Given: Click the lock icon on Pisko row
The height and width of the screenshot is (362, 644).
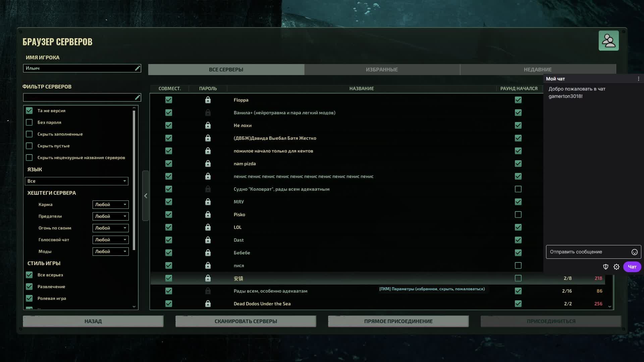Looking at the screenshot, I should tap(208, 215).
